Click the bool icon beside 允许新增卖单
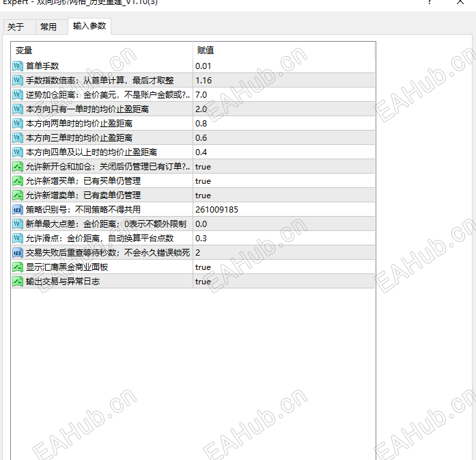This screenshot has height=460, width=476. point(18,195)
